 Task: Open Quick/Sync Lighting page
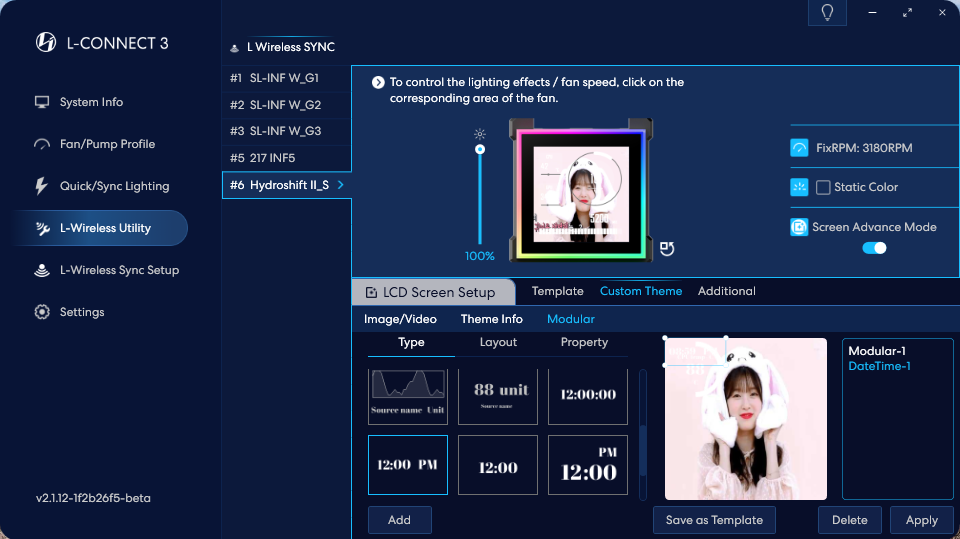[x=114, y=186]
